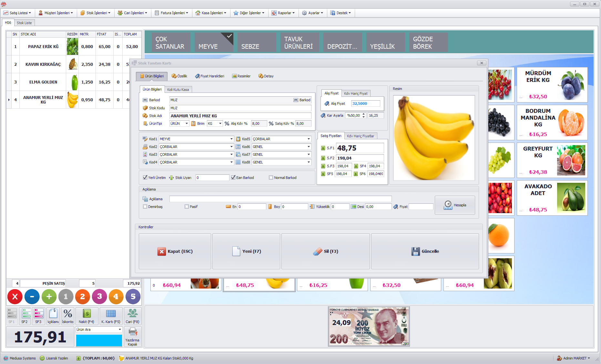
Task: Click the blue minus circle button
Action: point(32,297)
